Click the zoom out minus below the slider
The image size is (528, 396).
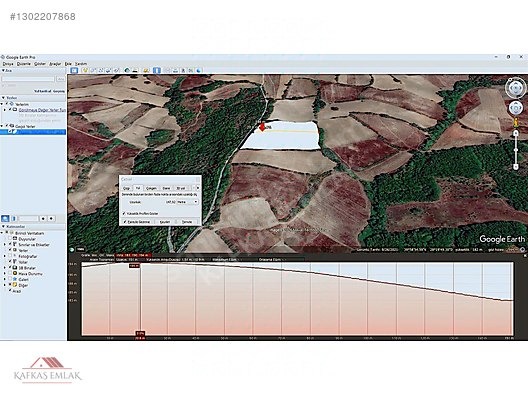point(516,167)
